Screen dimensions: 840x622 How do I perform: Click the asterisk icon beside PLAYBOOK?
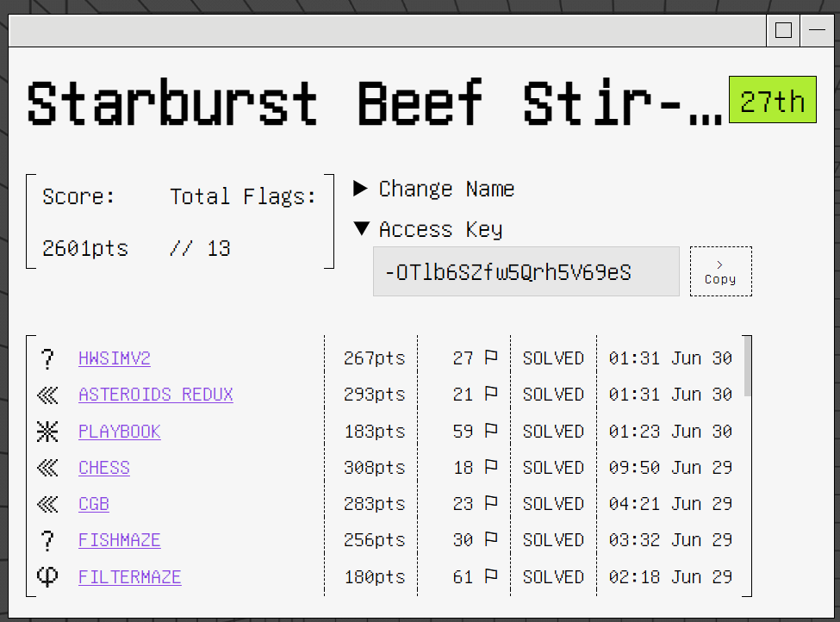47,432
